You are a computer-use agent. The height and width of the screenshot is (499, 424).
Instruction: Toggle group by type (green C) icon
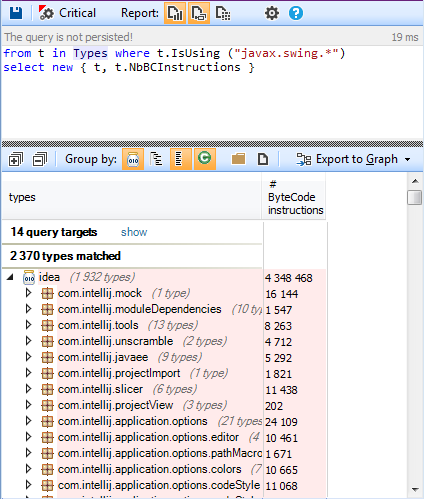[x=205, y=159]
